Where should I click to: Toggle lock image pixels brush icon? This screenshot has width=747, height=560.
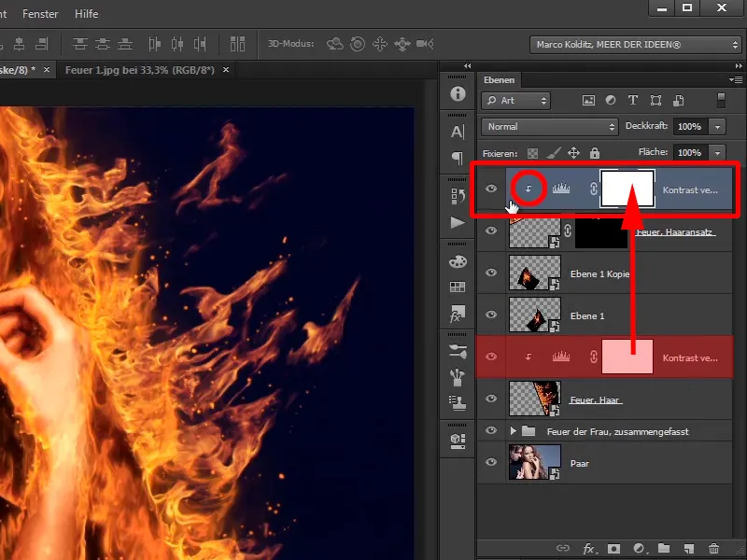[553, 153]
